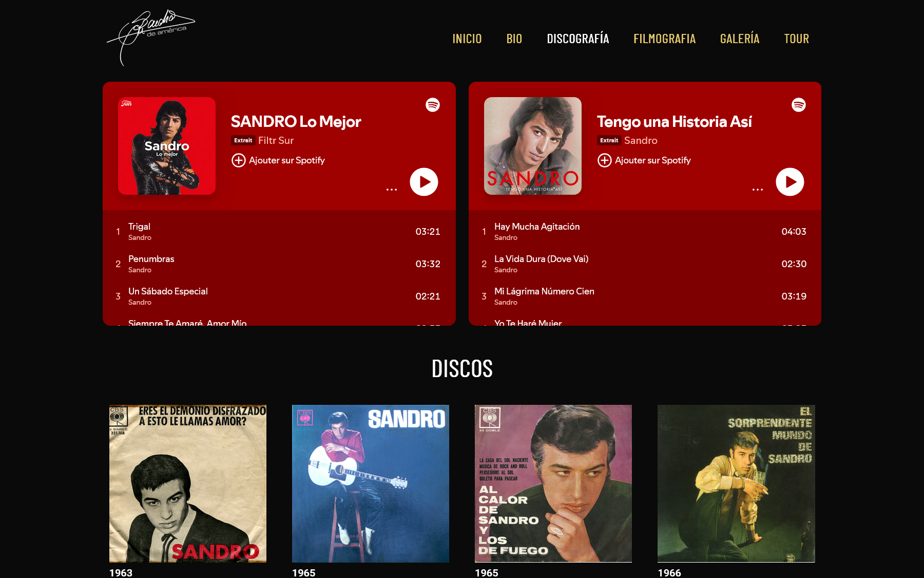Click the Sandro Lo mejor playlist cover art
Screen dimensions: 924x578
pyautogui.click(x=167, y=146)
